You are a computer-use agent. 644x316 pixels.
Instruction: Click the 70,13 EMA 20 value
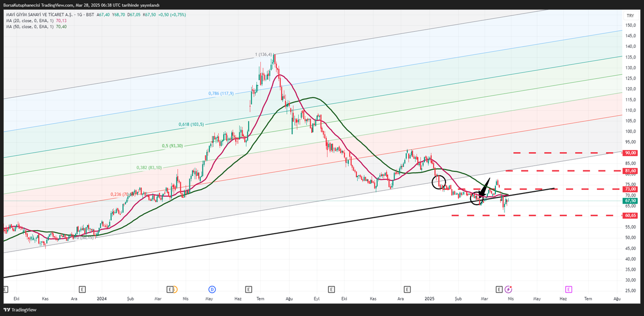[61, 20]
